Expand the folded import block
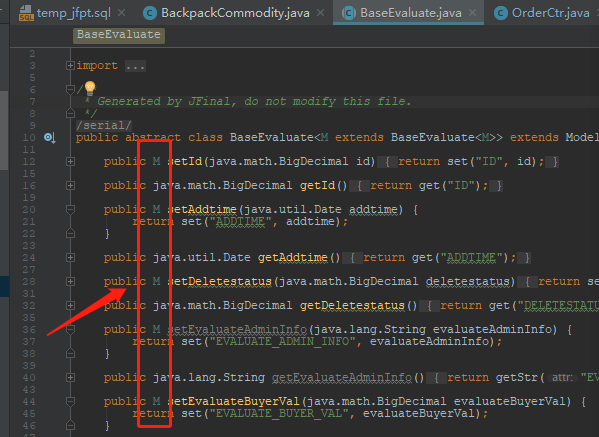This screenshot has width=599, height=437. (x=70, y=66)
